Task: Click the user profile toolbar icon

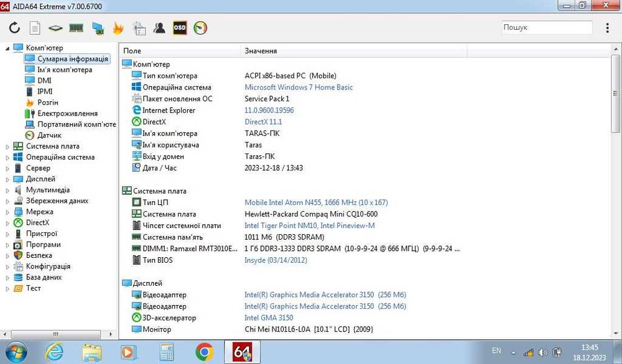Action: [x=159, y=28]
